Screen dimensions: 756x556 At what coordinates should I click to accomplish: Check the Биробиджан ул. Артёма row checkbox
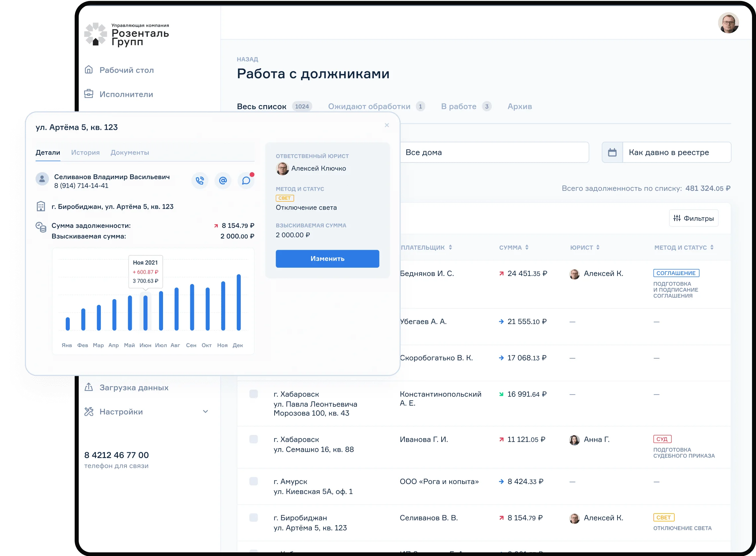(x=254, y=517)
